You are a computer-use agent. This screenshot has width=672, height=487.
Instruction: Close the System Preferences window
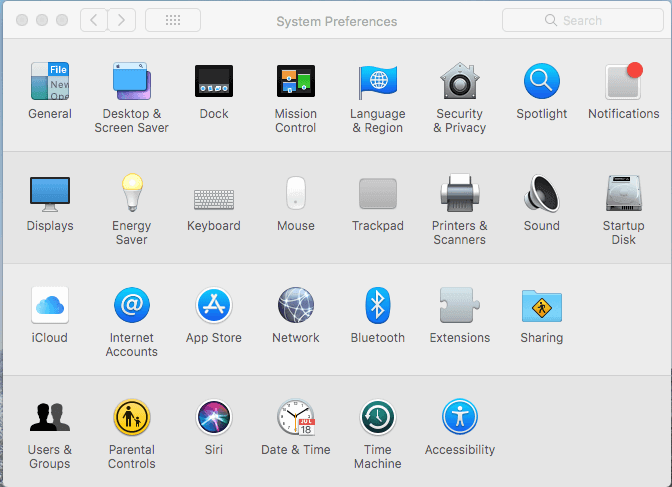click(x=22, y=20)
